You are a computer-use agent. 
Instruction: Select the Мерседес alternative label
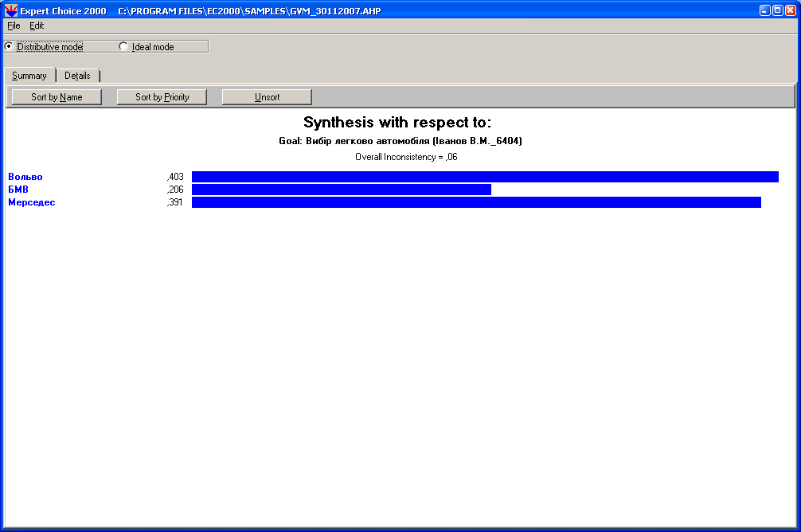[32, 202]
